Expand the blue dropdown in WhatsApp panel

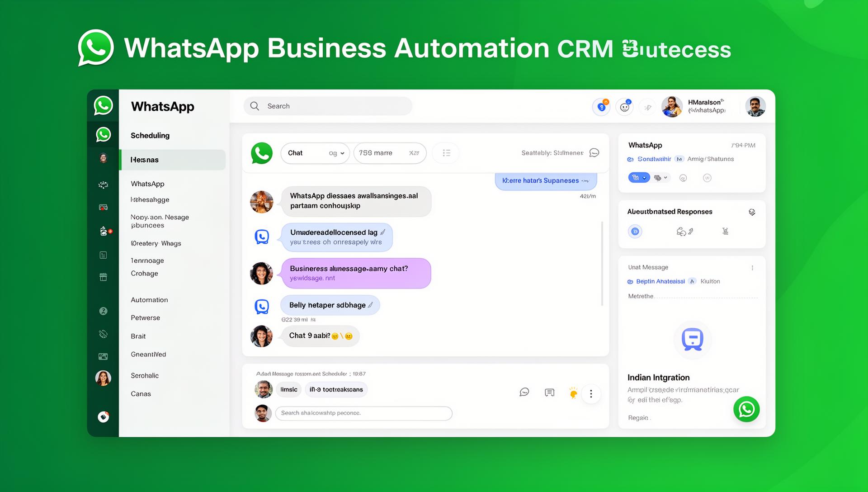click(x=639, y=178)
